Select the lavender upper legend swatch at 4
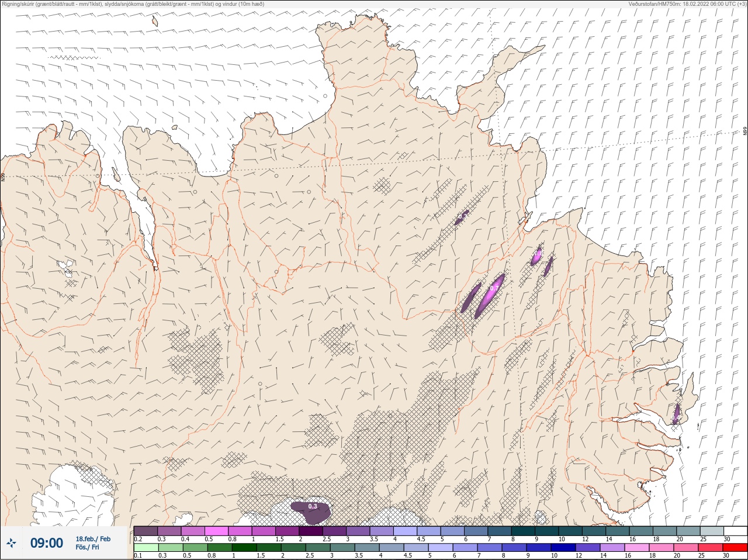 click(406, 531)
